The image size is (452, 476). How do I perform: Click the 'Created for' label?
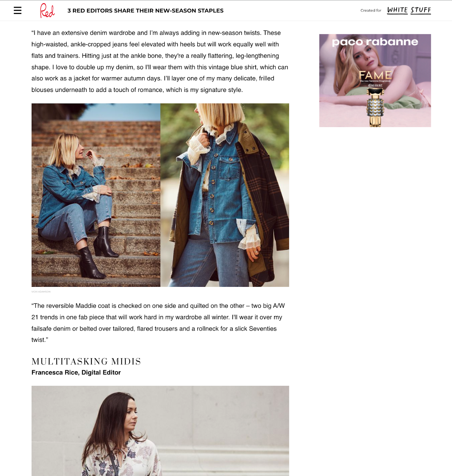pyautogui.click(x=371, y=10)
